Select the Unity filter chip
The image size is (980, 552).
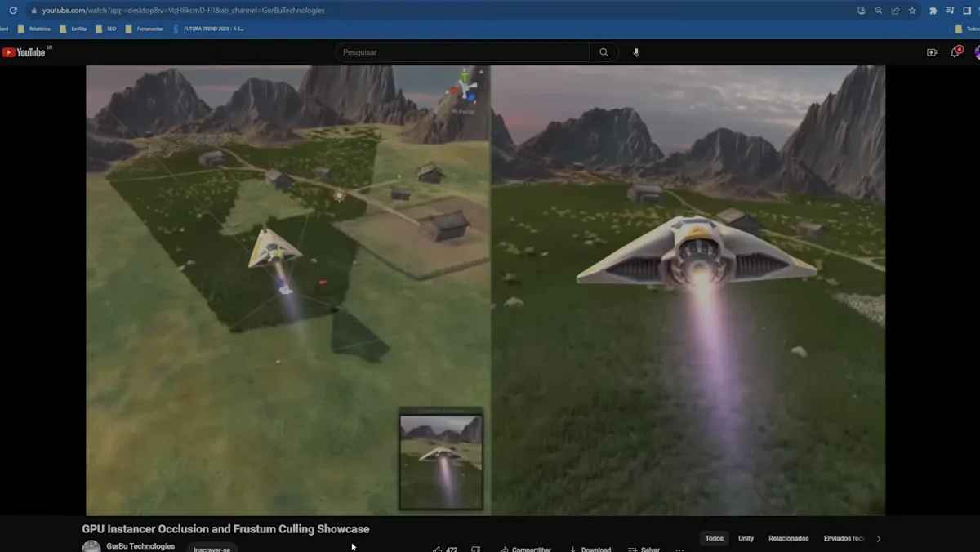pos(746,539)
